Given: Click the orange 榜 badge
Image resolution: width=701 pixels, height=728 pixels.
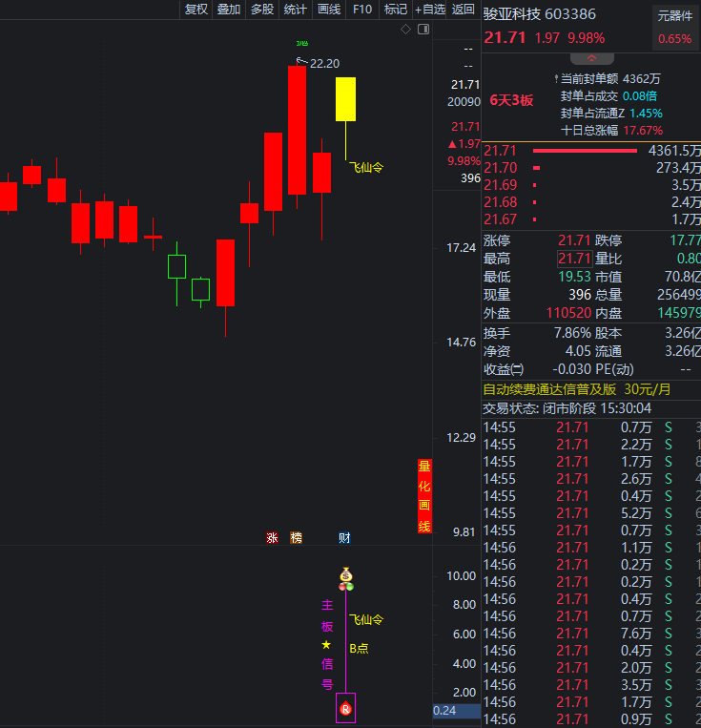Looking at the screenshot, I should (296, 537).
